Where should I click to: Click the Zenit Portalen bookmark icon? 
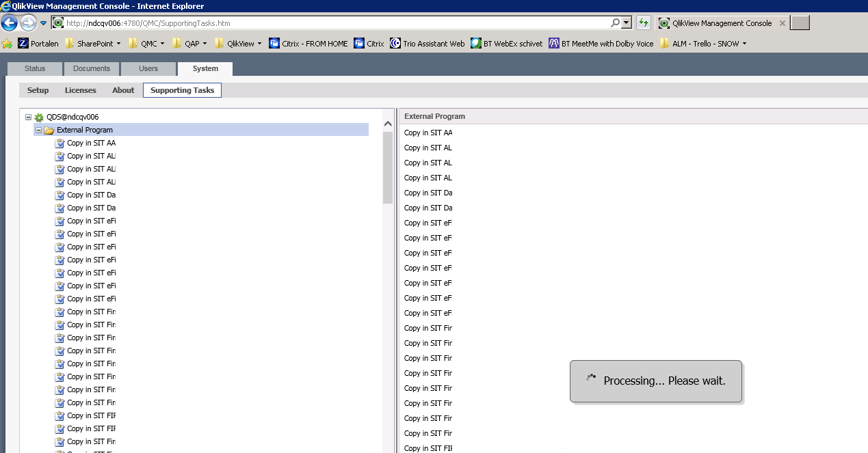[23, 44]
